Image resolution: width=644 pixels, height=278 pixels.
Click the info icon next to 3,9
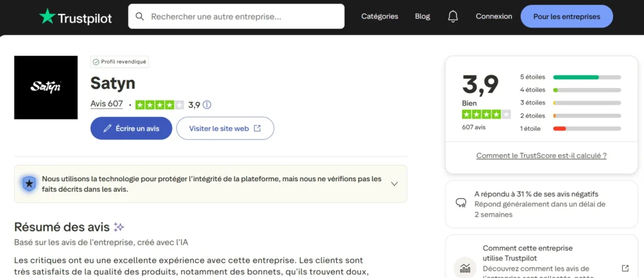click(x=207, y=104)
